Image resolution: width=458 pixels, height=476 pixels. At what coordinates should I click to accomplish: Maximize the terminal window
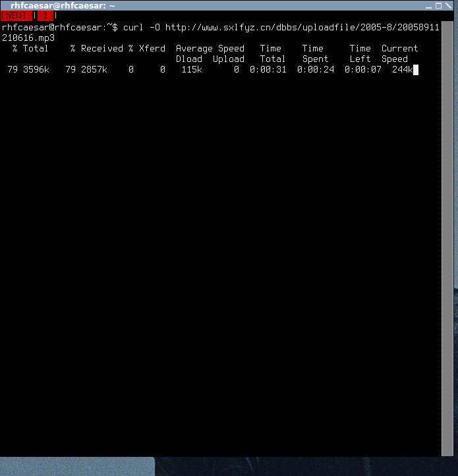439,6
